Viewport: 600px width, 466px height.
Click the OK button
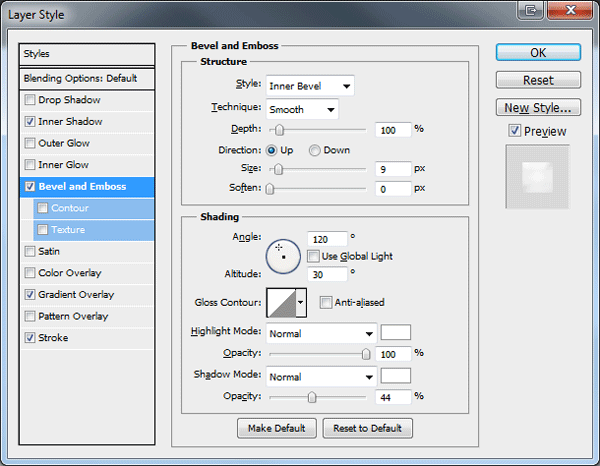click(538, 52)
